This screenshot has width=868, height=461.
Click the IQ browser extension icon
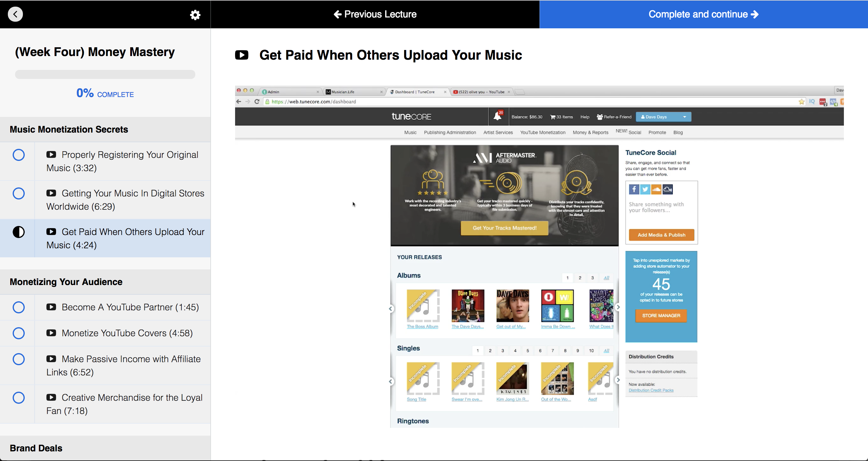coord(812,102)
